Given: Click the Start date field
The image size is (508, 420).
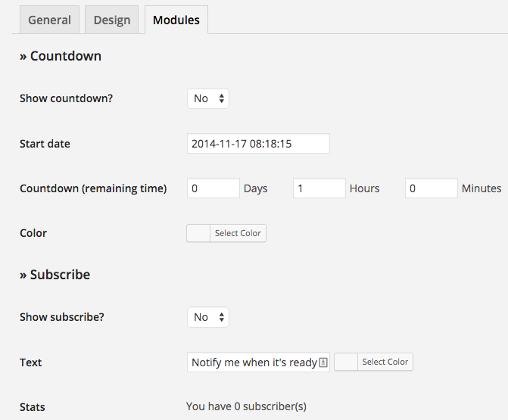Looking at the screenshot, I should (258, 144).
